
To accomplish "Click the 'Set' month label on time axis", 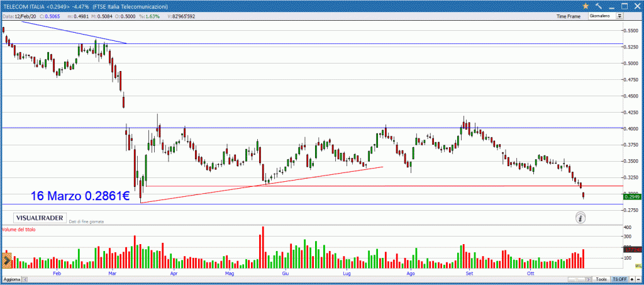I will coord(469,273).
